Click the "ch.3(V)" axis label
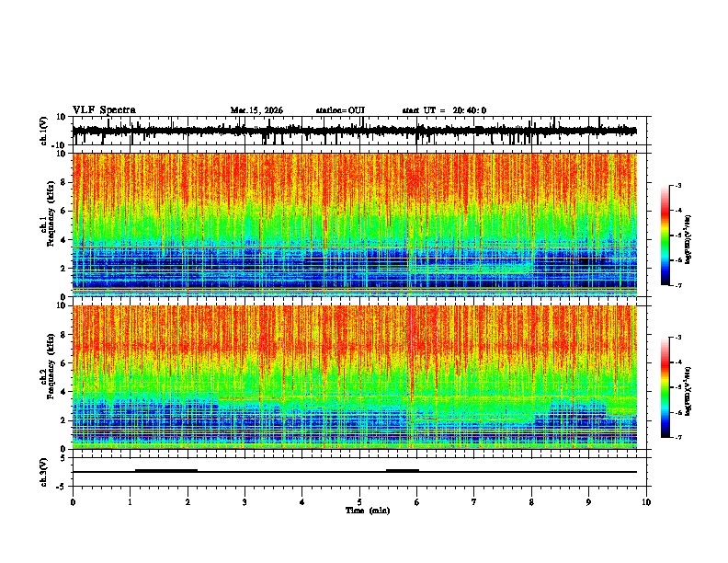Viewport: 728px width, 563px height. [44, 472]
